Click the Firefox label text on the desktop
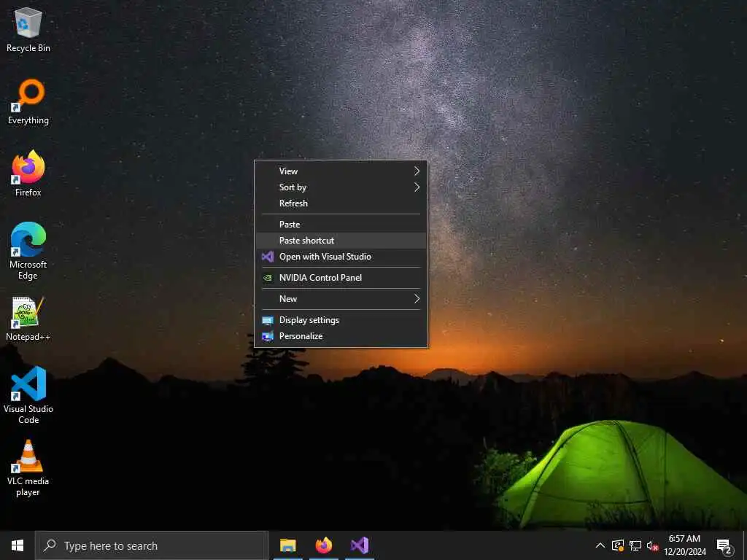 (x=28, y=192)
